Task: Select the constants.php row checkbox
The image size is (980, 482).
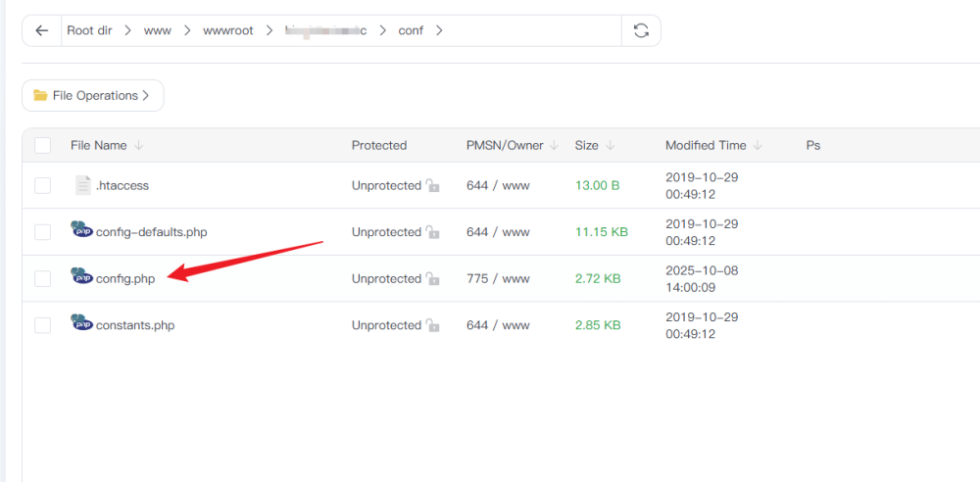Action: [42, 325]
